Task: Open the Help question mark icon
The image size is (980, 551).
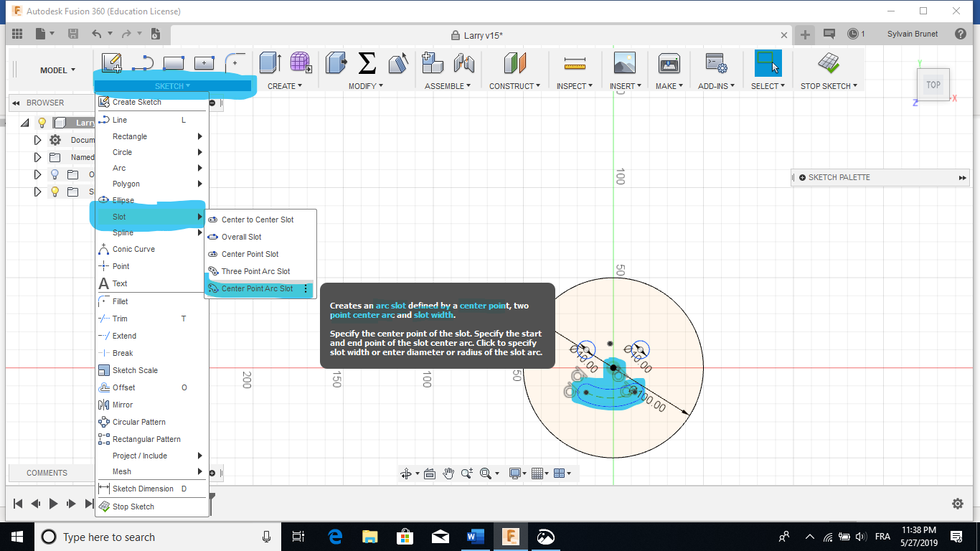Action: [961, 34]
